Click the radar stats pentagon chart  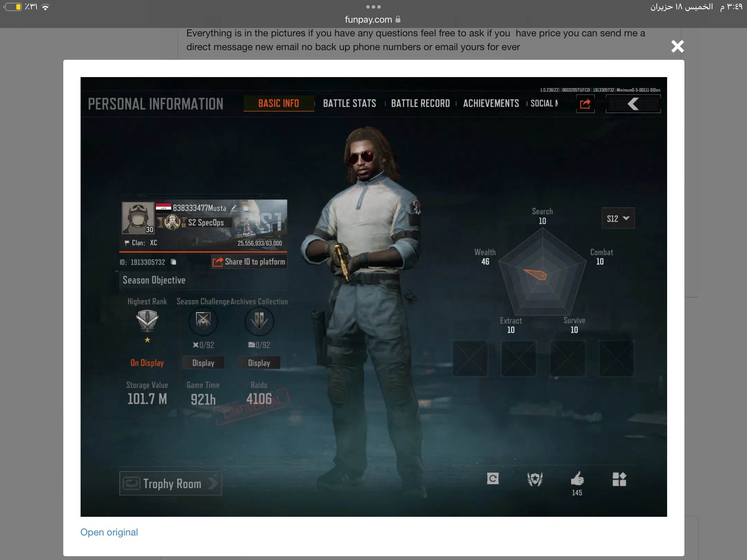pyautogui.click(x=542, y=272)
